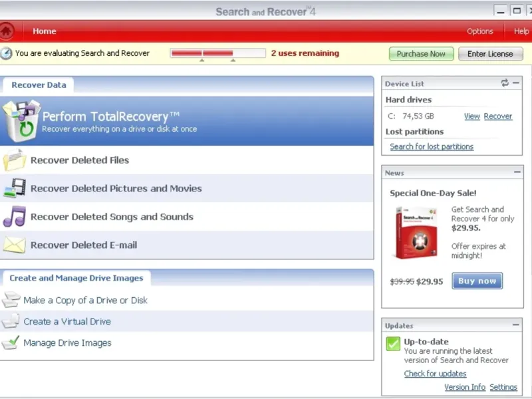Click the TotalRecovery recycle bin icon
The width and height of the screenshot is (532, 399).
click(21, 120)
